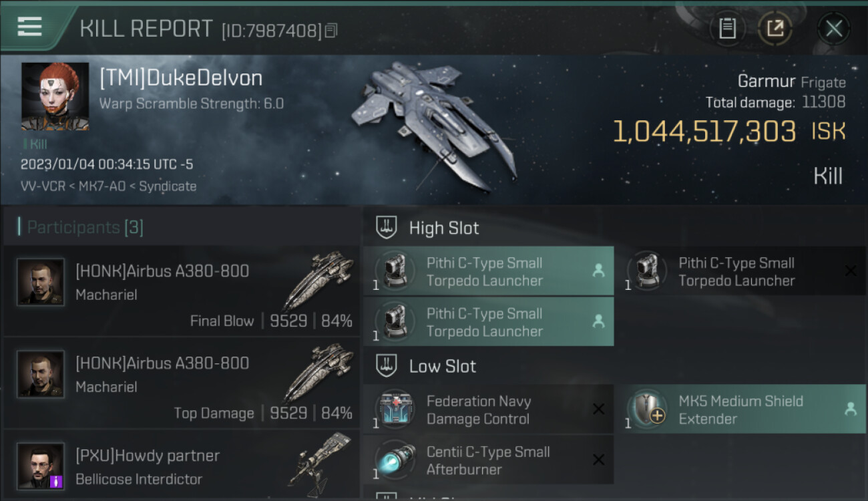The image size is (868, 501).
Task: Close the Kill Report window
Action: coord(833,29)
